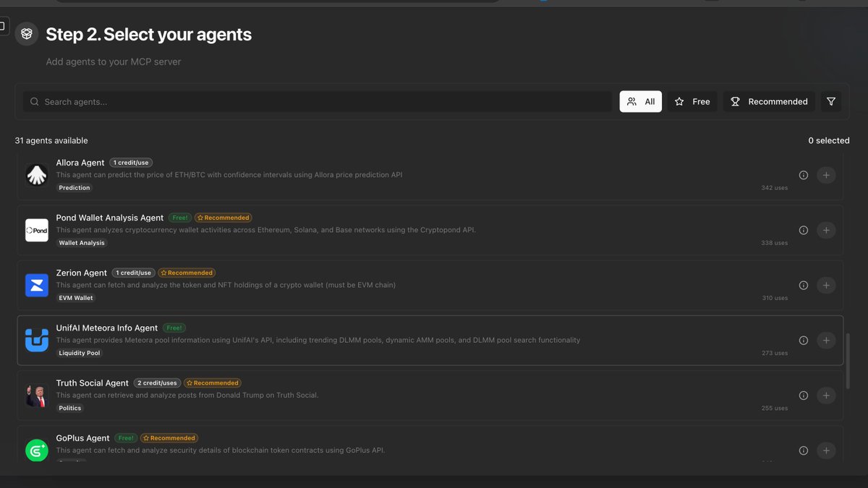
Task: Click the UnifAI Meteora Info Agent title
Action: 107,328
